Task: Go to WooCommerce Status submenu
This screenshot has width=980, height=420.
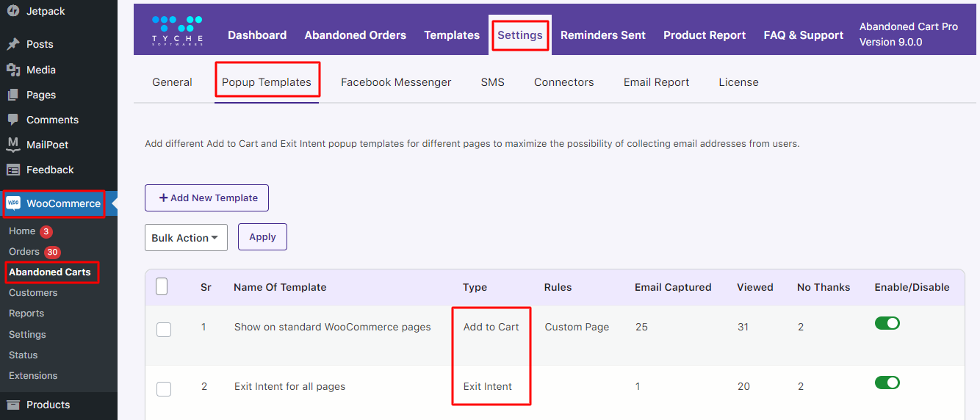Action: click(23, 355)
